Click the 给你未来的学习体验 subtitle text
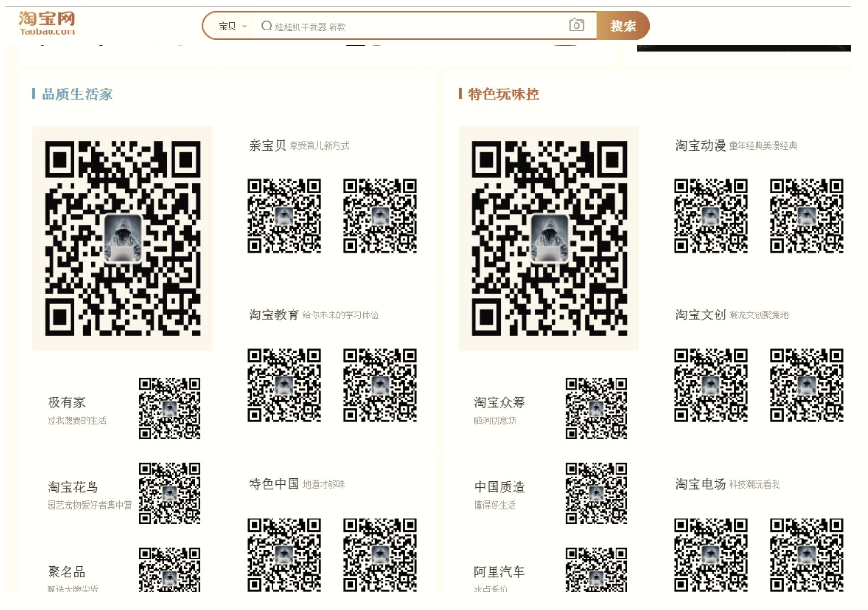This screenshot has width=868, height=610. pyautogui.click(x=341, y=315)
